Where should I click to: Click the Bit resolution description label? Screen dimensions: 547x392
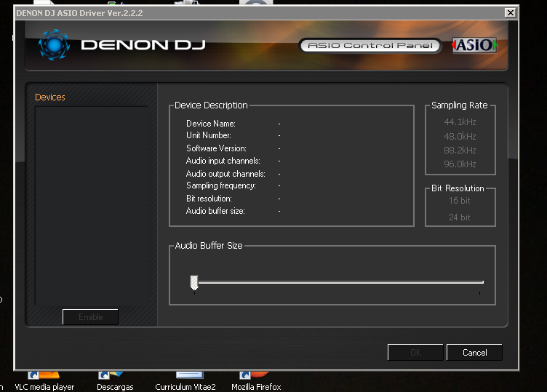[209, 199]
